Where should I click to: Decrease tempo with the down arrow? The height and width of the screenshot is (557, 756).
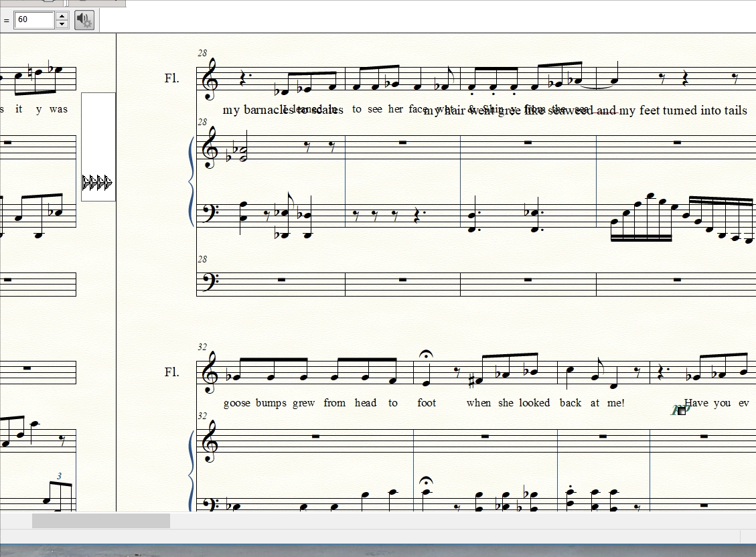pyautogui.click(x=62, y=24)
